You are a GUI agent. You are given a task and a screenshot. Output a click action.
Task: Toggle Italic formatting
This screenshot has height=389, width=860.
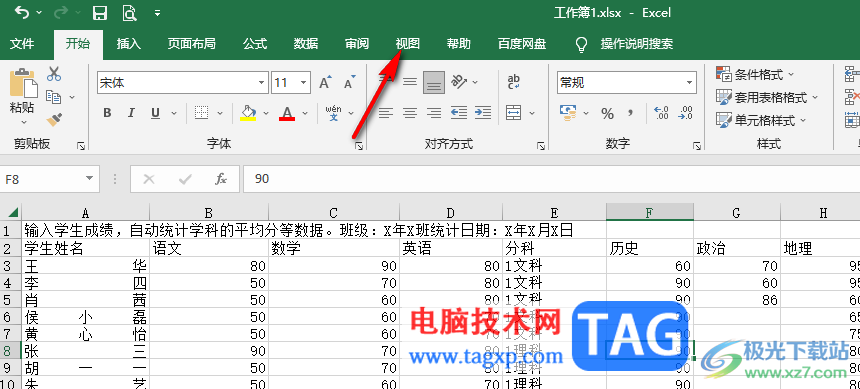131,113
